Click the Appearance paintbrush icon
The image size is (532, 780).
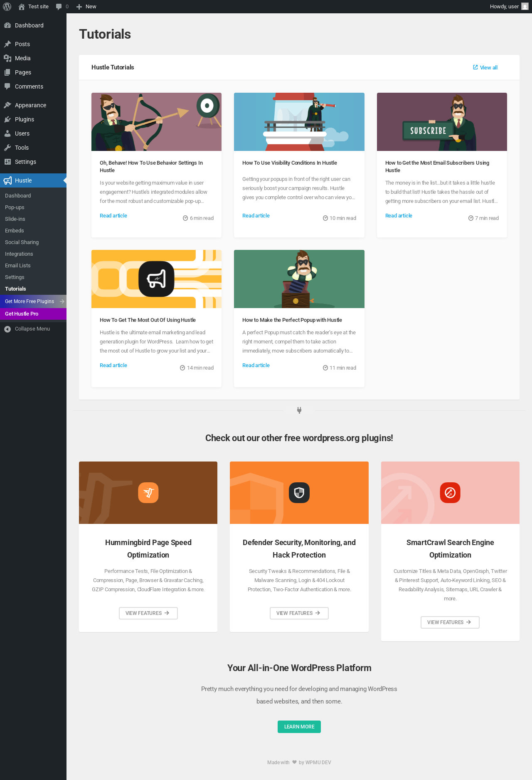click(7, 105)
